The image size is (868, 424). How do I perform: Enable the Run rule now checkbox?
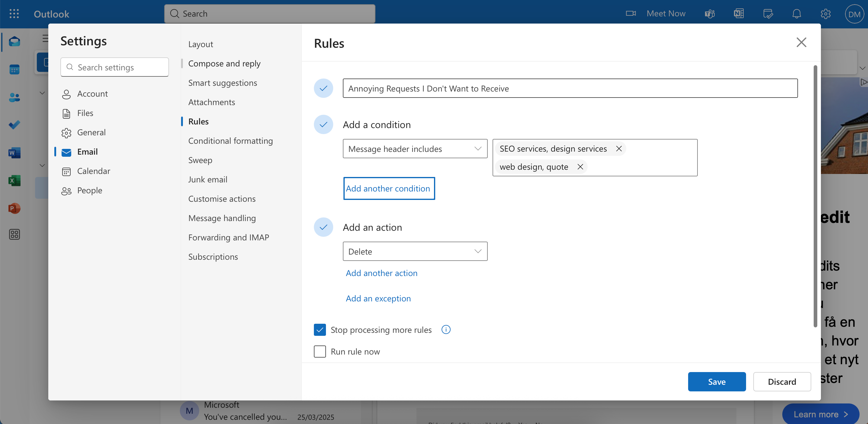pyautogui.click(x=319, y=351)
